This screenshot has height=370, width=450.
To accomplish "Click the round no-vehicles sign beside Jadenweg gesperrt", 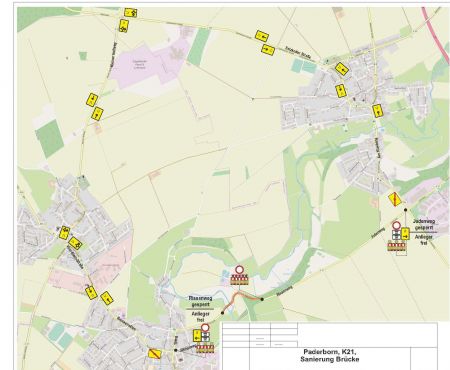I will (396, 226).
